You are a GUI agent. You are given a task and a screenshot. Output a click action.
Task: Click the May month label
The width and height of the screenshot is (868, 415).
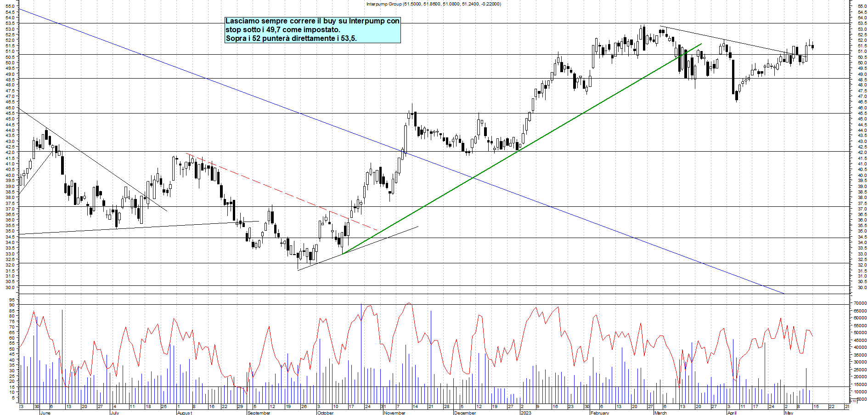789,413
